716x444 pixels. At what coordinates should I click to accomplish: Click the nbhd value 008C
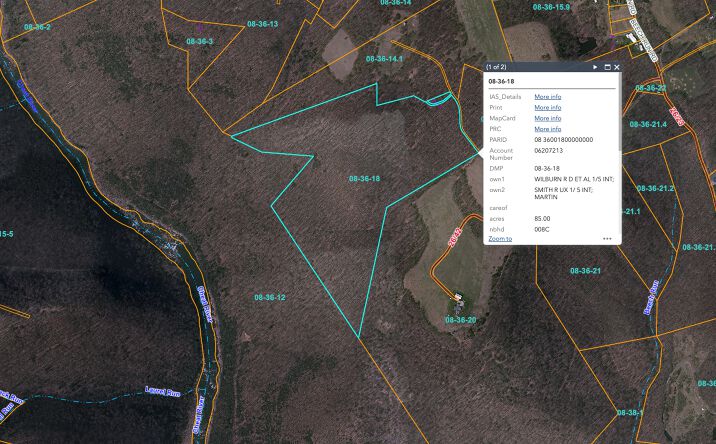pyautogui.click(x=542, y=229)
